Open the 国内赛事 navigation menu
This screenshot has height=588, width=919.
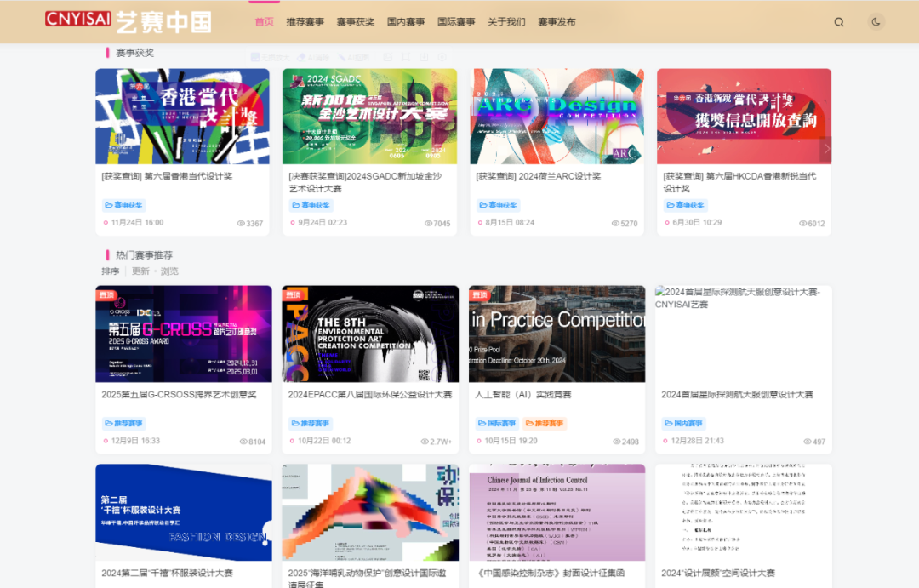pyautogui.click(x=405, y=22)
